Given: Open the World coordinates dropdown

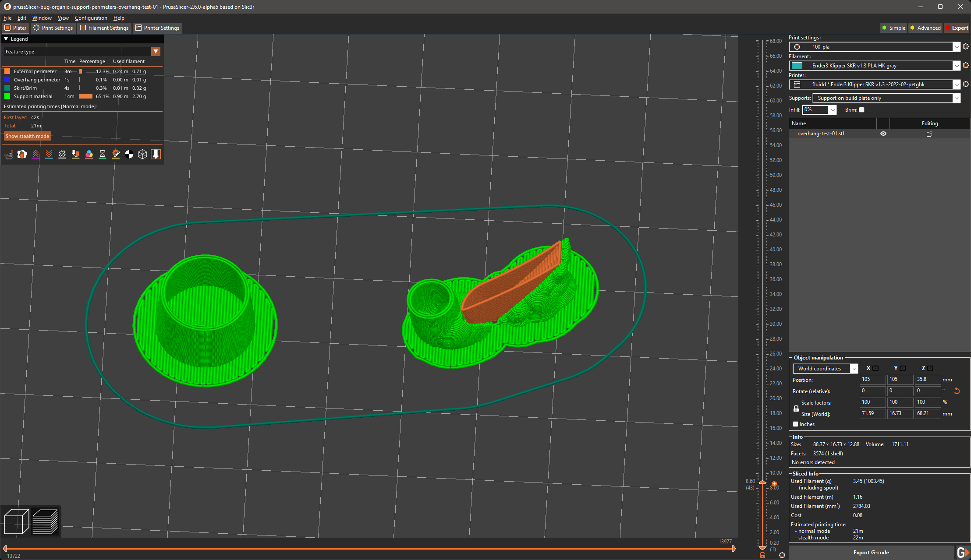Looking at the screenshot, I should (x=824, y=368).
